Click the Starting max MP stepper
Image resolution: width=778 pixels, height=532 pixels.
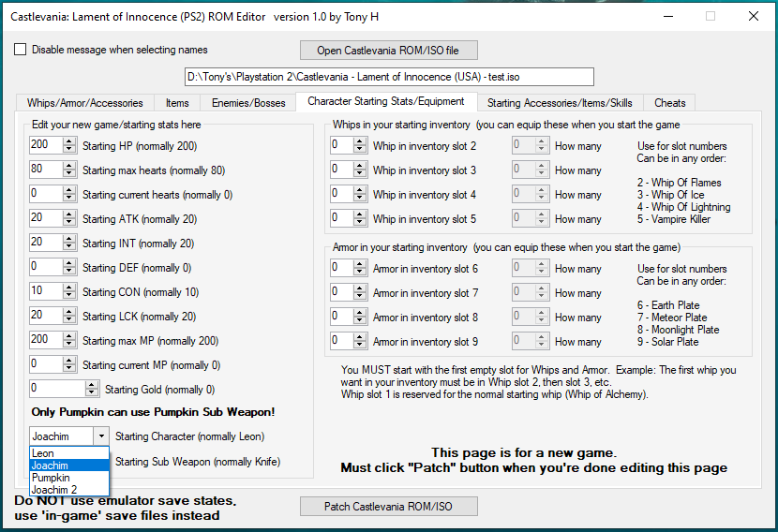point(69,340)
